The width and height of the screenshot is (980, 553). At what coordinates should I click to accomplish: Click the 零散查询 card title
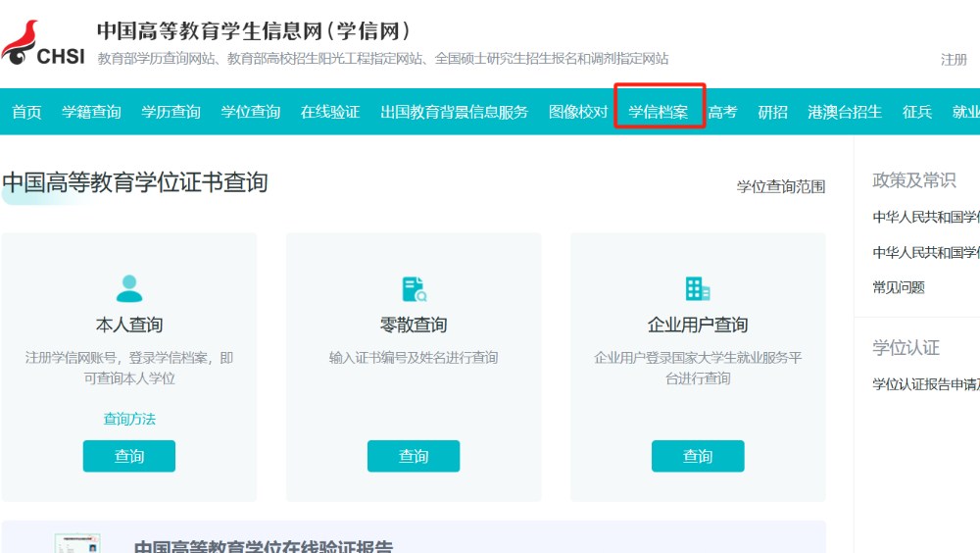(x=414, y=325)
